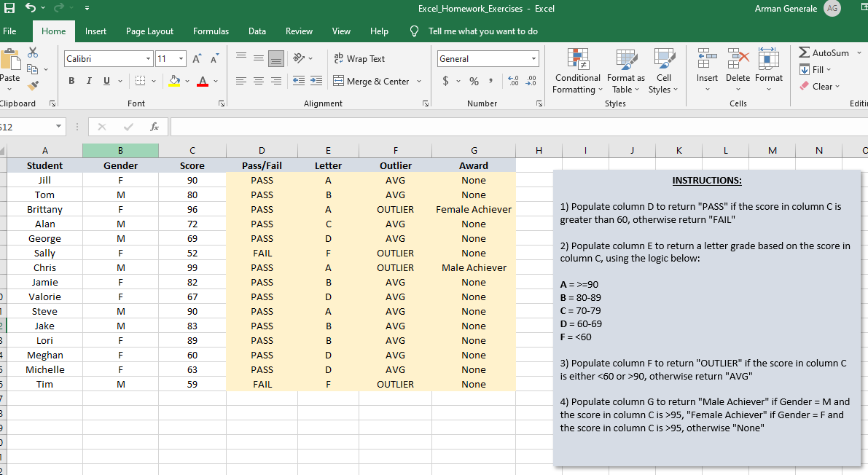Open the font name Calibri dropdown

pyautogui.click(x=148, y=59)
